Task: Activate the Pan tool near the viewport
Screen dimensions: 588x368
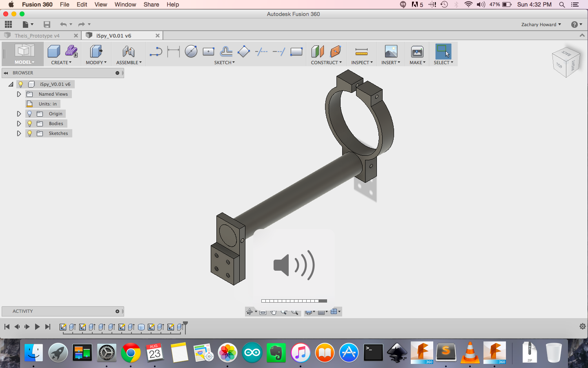Action: (274, 312)
